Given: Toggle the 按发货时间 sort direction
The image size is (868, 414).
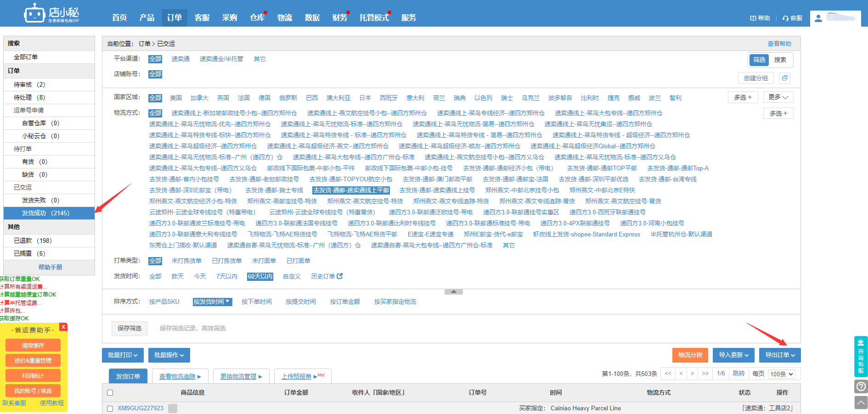Looking at the screenshot, I should [212, 302].
